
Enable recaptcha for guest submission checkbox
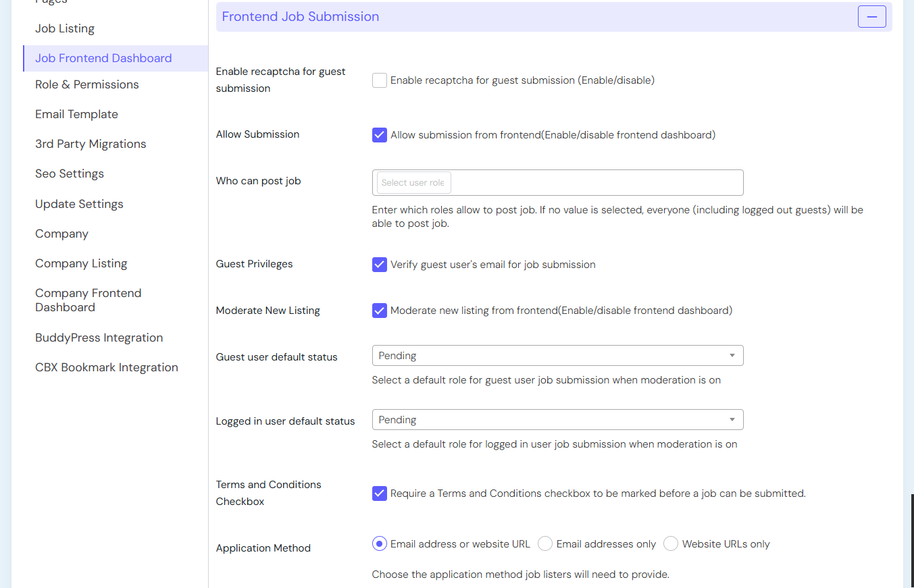[380, 80]
